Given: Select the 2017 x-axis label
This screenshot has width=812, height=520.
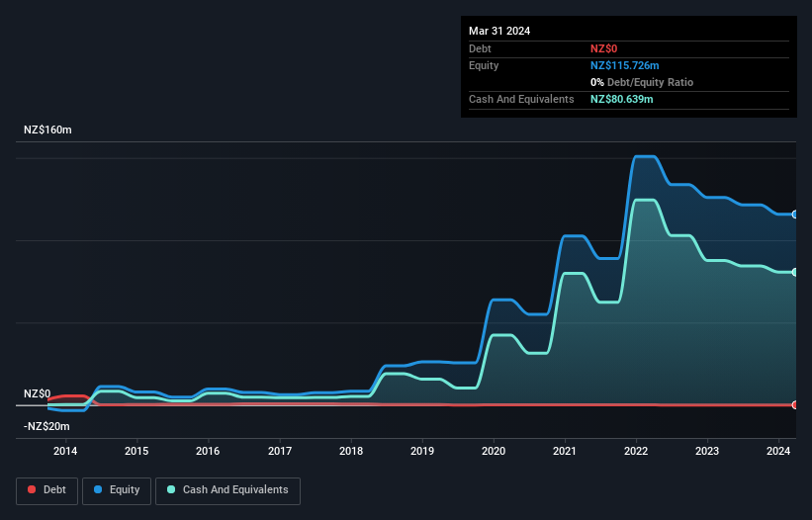Looking at the screenshot, I should 280,451.
